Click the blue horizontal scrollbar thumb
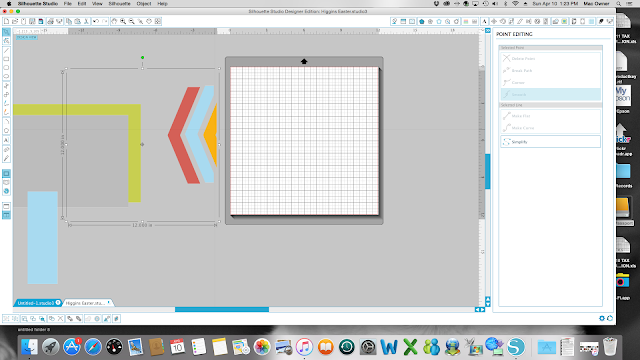Screen dimensions: 640x360 point(222,309)
